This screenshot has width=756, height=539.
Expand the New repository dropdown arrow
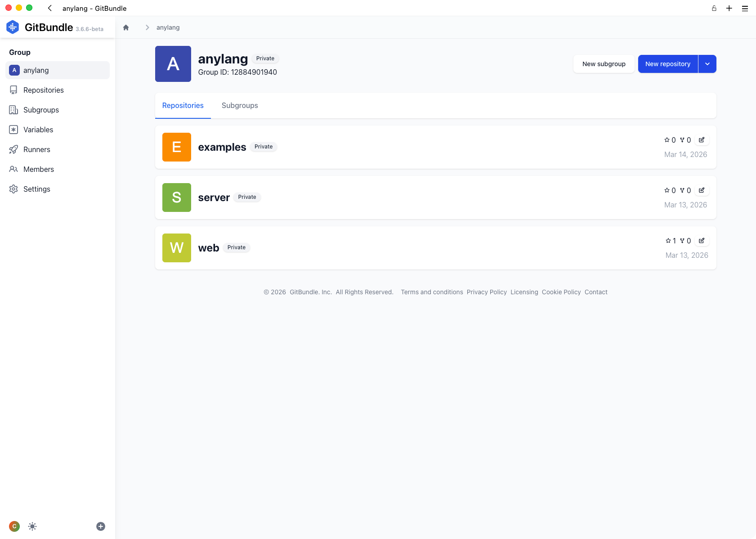click(x=707, y=64)
